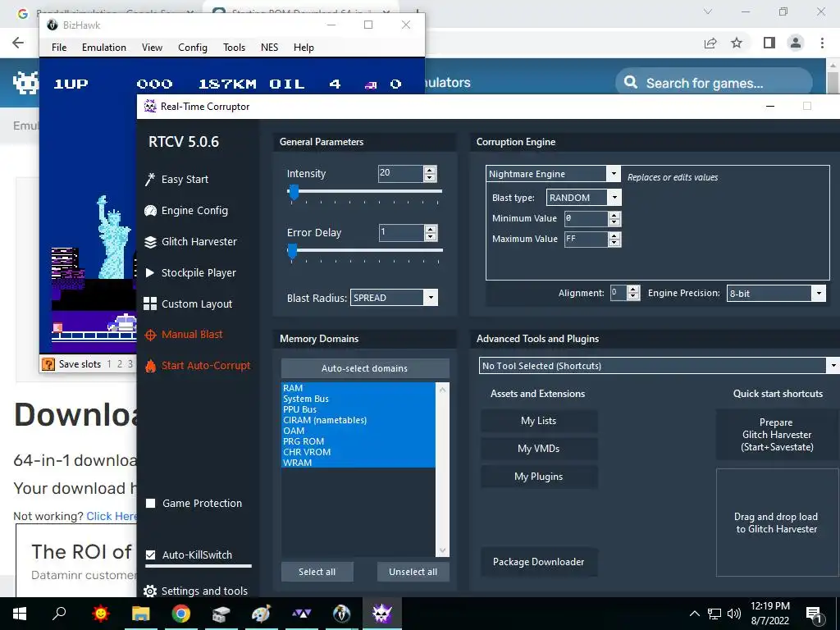Trigger Manual Blast crosshair icon

(x=151, y=335)
